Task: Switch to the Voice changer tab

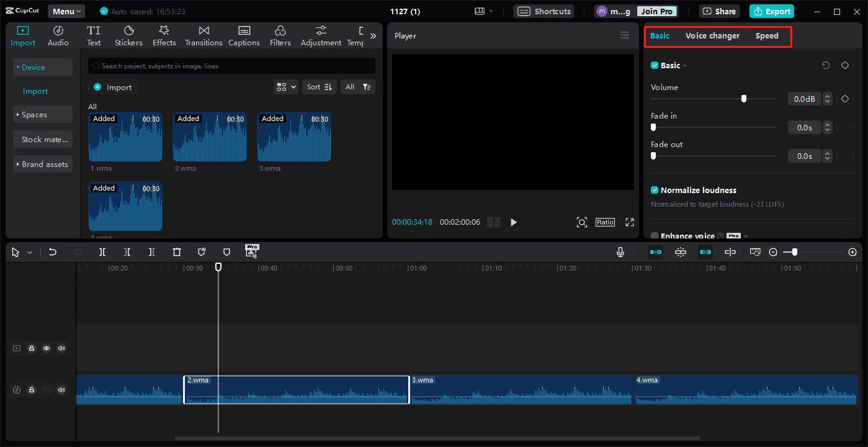Action: [712, 36]
